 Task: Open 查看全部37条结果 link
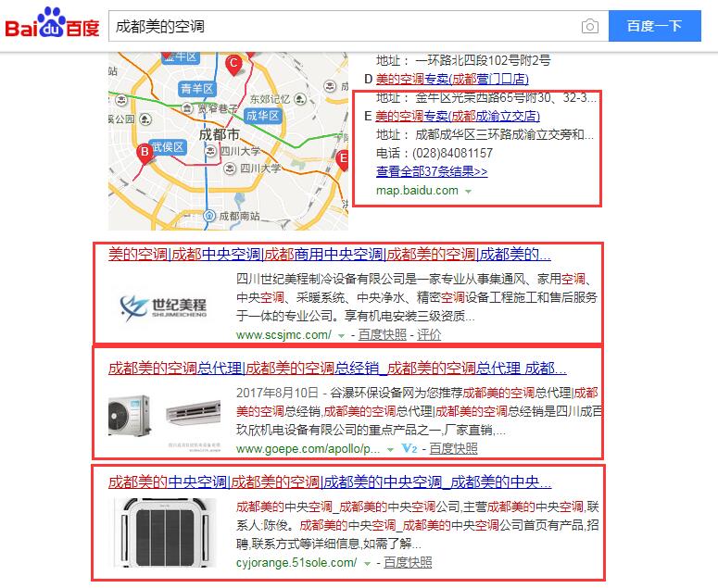click(x=432, y=171)
